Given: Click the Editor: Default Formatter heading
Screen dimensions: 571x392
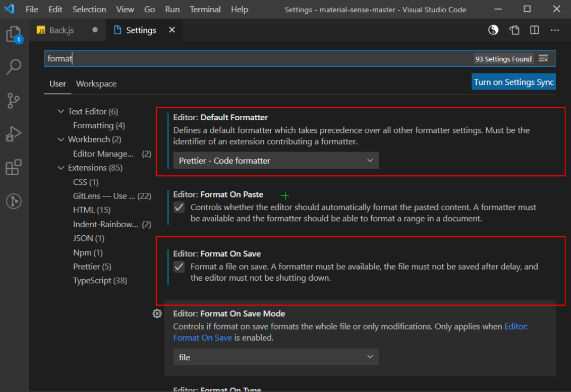Looking at the screenshot, I should 220,117.
